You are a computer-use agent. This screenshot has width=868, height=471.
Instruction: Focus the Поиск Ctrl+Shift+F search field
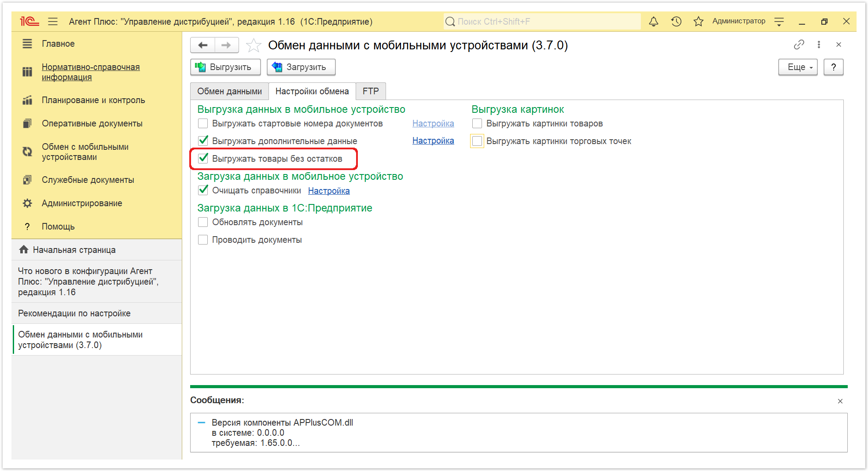[x=542, y=21]
